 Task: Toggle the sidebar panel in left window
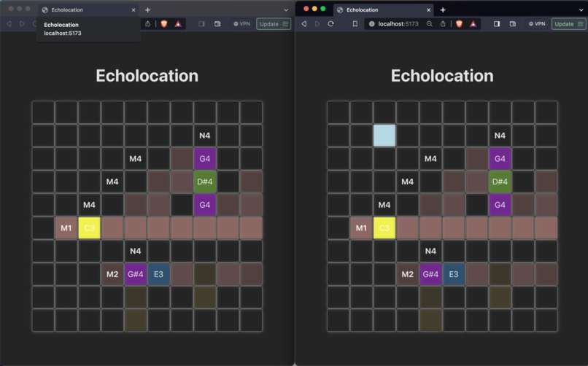point(201,24)
